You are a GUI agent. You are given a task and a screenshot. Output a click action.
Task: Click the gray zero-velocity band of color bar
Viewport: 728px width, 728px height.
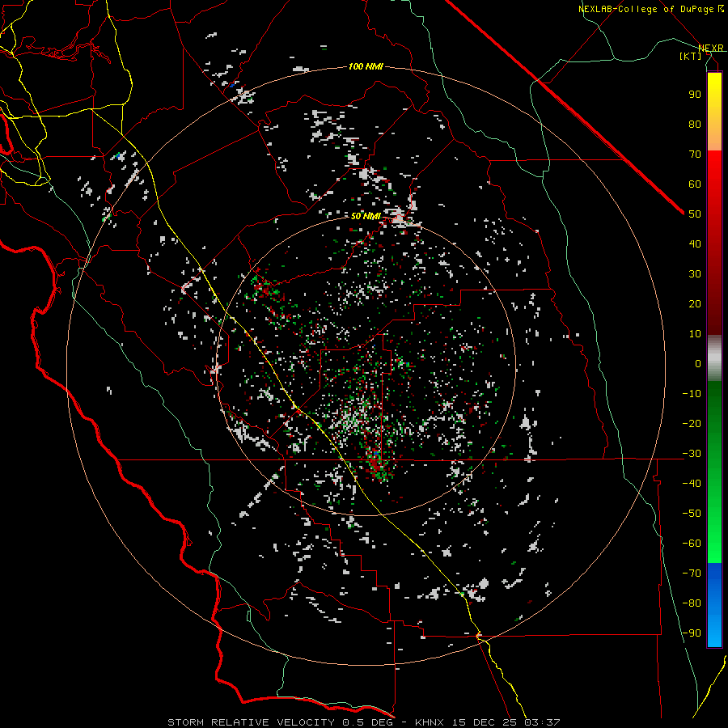[x=714, y=358]
